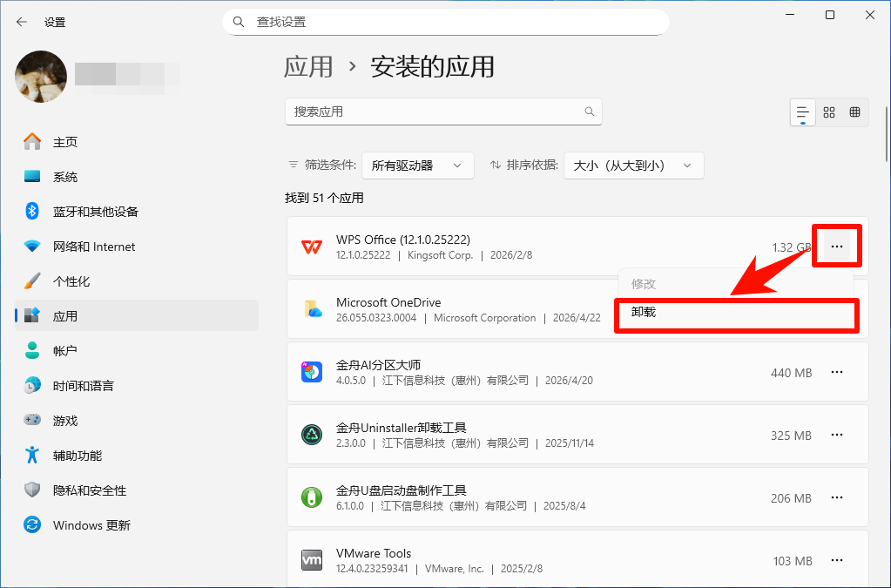Select the Microsoft OneDrive name
891x588 pixels.
click(x=388, y=302)
